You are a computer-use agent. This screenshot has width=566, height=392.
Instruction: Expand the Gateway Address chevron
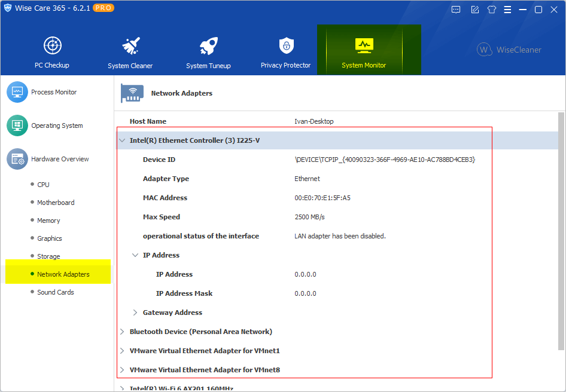135,313
